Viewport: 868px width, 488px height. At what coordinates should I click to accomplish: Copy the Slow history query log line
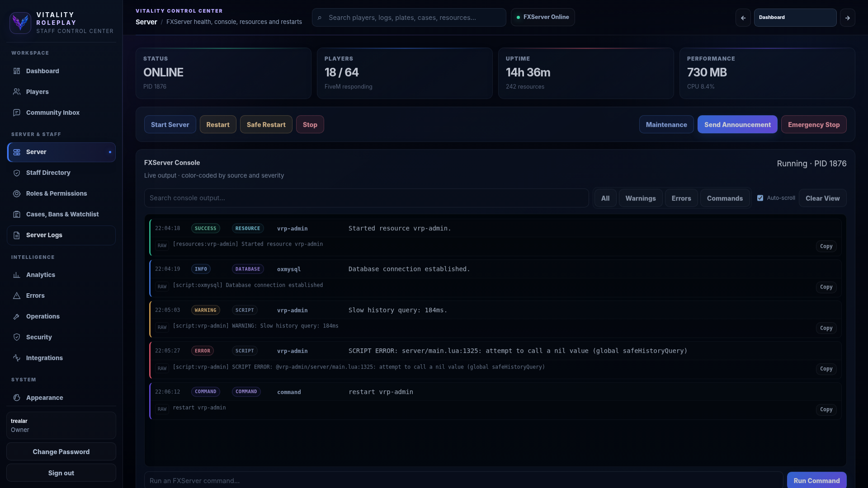[x=826, y=328]
